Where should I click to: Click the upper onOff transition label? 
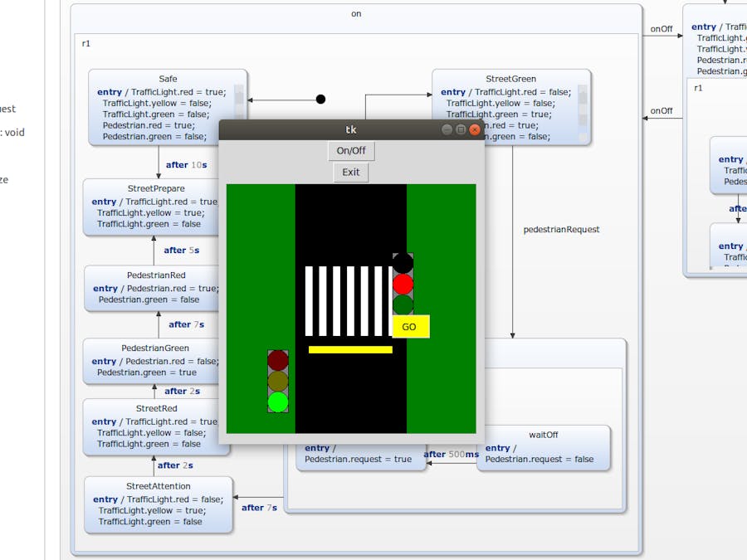(662, 29)
